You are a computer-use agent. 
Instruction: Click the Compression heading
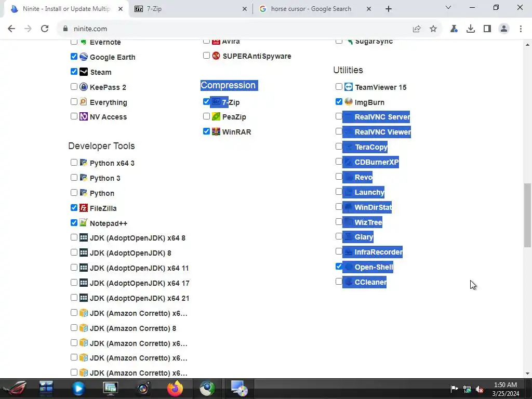pos(228,85)
